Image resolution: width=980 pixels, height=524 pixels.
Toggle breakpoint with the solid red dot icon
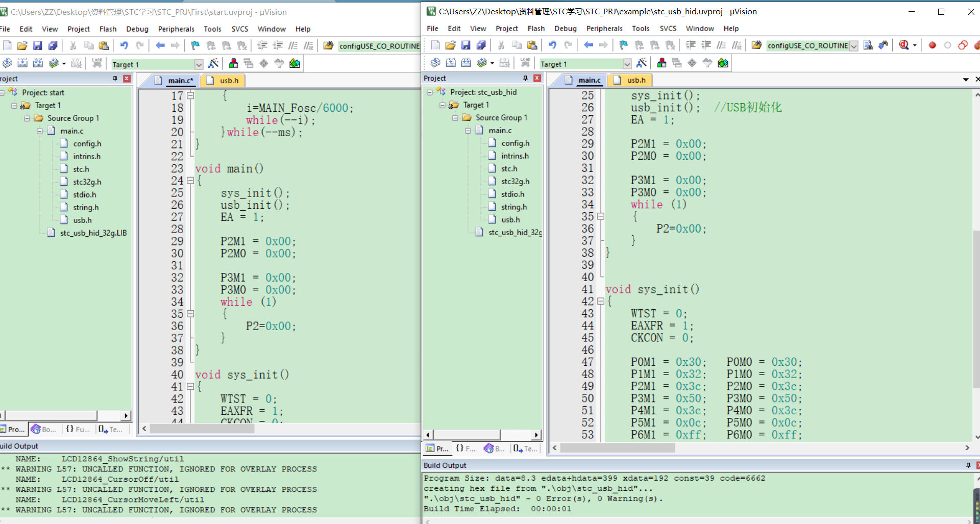click(932, 45)
